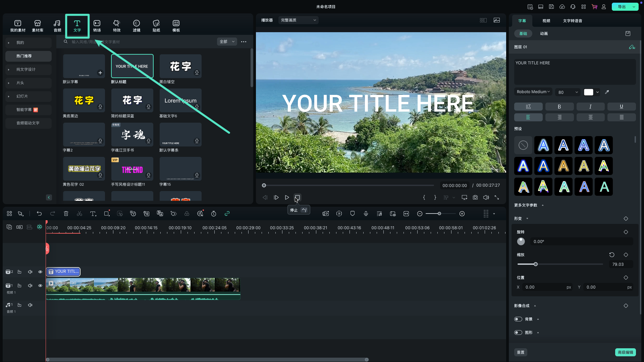
Task: Click the Split clip icon
Action: tap(79, 214)
